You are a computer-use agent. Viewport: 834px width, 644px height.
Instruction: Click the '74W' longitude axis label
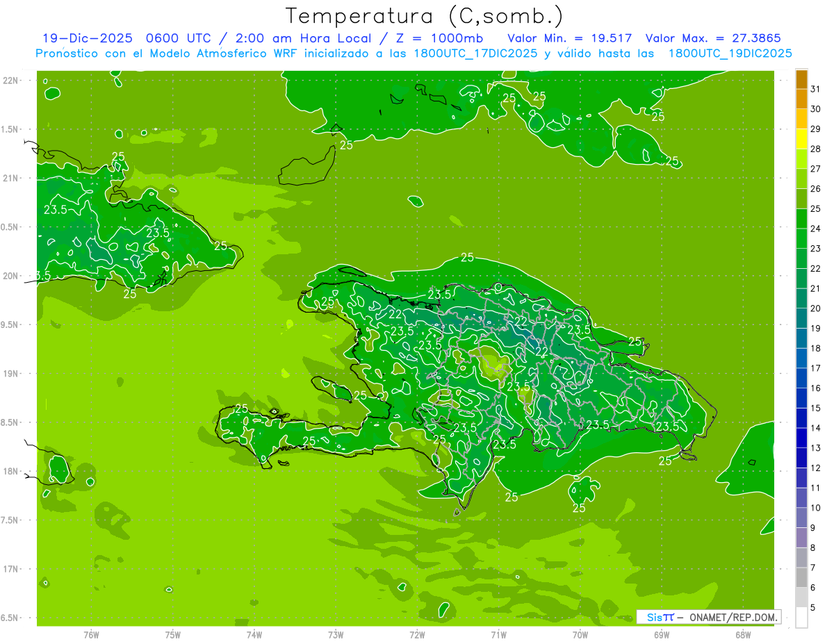tap(254, 634)
